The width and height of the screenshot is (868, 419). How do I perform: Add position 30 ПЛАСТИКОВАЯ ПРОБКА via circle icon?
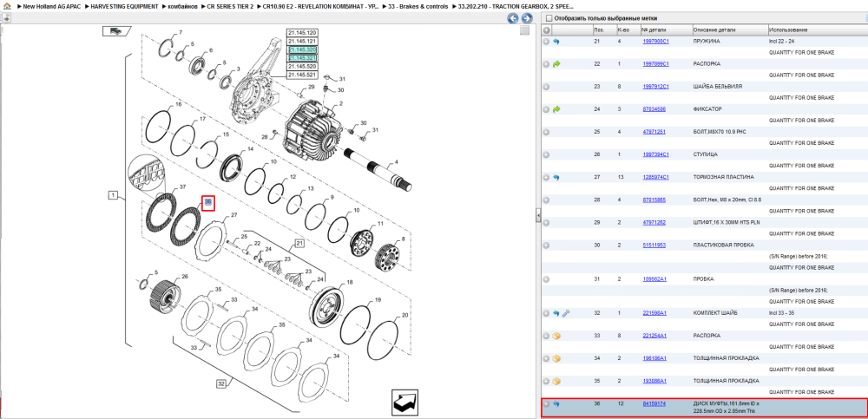point(546,246)
